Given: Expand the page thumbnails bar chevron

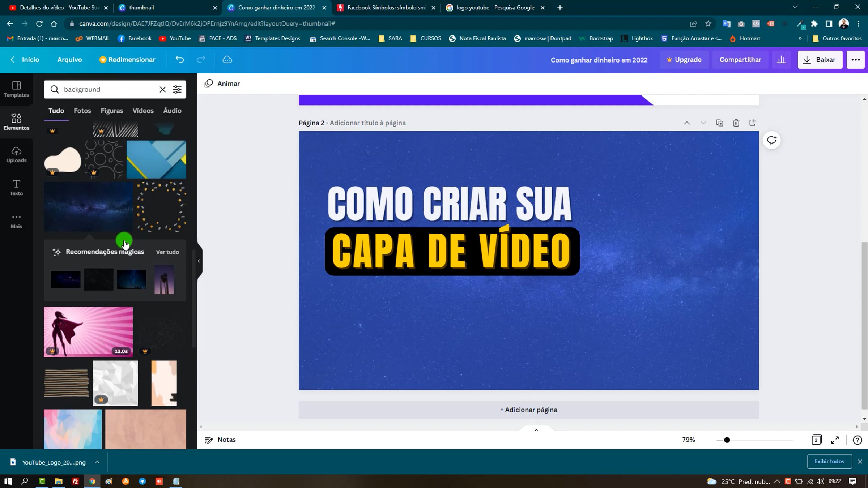Looking at the screenshot, I should click(536, 430).
